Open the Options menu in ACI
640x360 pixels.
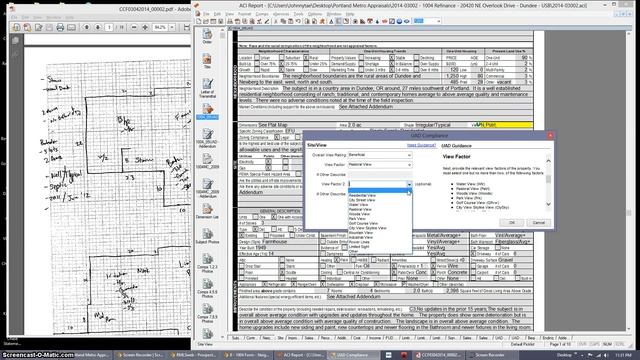click(315, 14)
